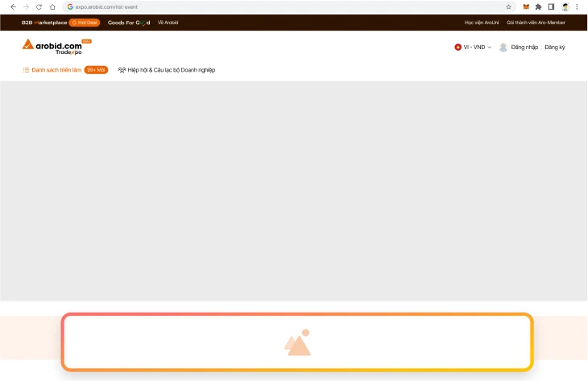The height and width of the screenshot is (381, 588).
Task: Open the Chrome profile avatar
Action: point(565,6)
